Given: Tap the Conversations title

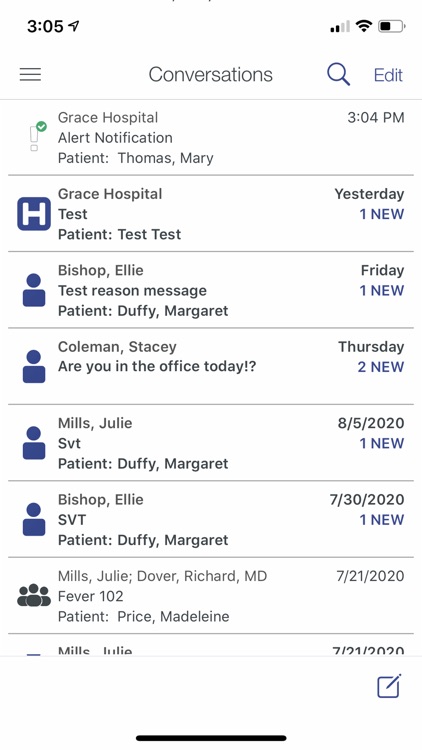Looking at the screenshot, I should (x=211, y=75).
